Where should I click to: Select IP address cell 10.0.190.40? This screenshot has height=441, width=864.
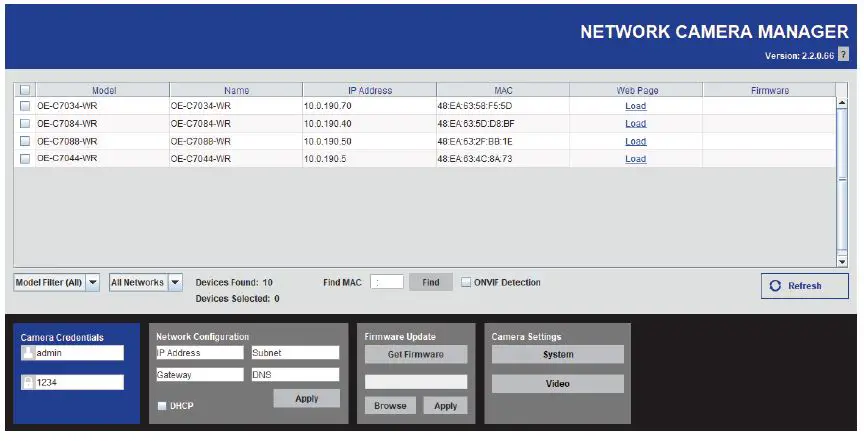[x=369, y=123]
